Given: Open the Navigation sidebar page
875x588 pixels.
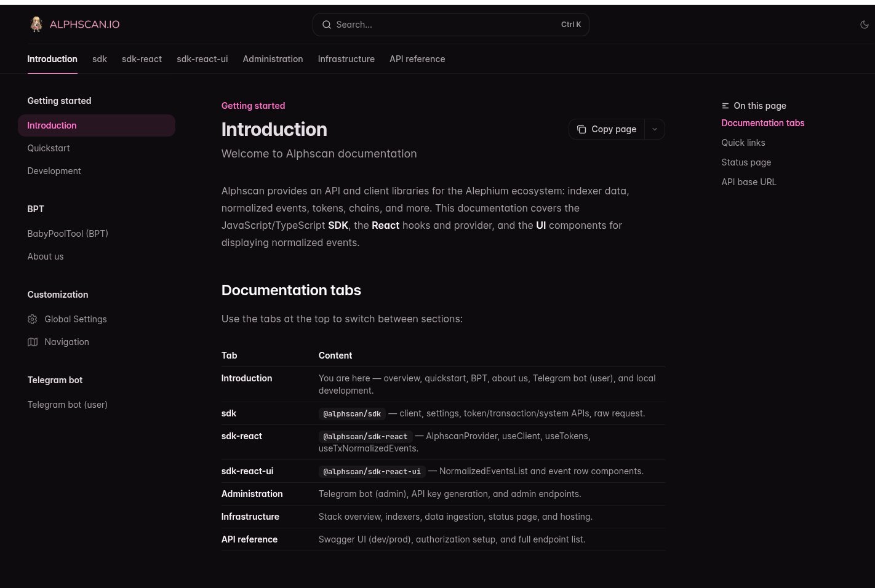Looking at the screenshot, I should click(66, 342).
